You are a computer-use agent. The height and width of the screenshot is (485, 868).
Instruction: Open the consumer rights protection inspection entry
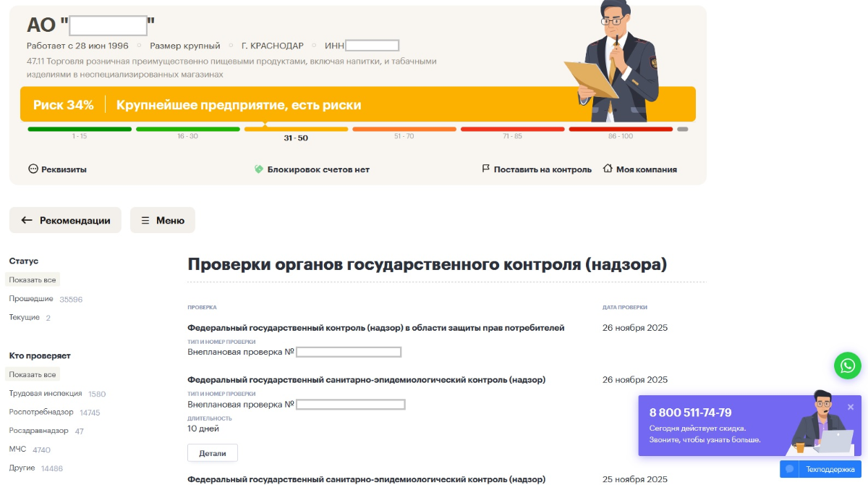tap(375, 328)
